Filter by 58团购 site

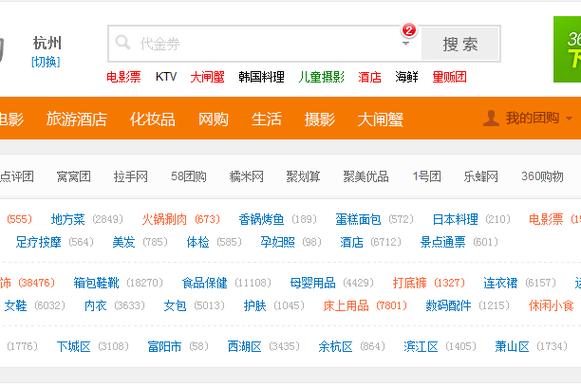(x=189, y=176)
